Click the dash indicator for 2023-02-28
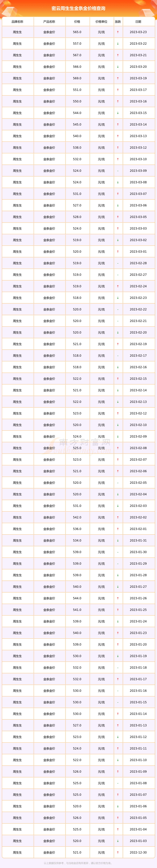 tap(118, 263)
